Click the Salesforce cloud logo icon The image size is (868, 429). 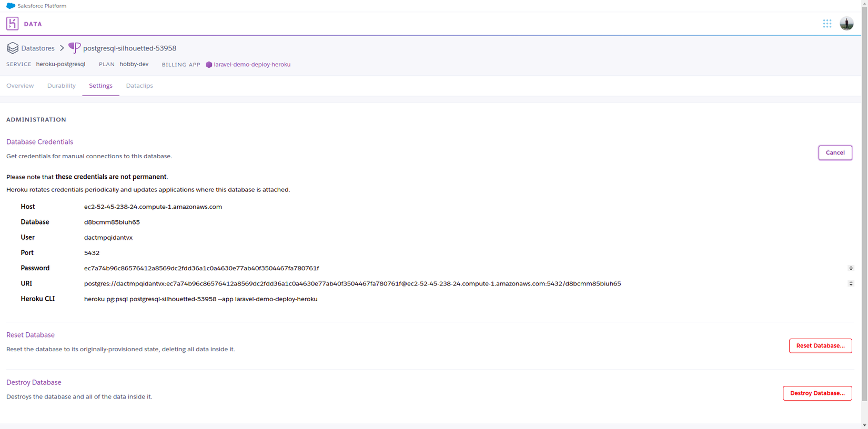[x=11, y=6]
